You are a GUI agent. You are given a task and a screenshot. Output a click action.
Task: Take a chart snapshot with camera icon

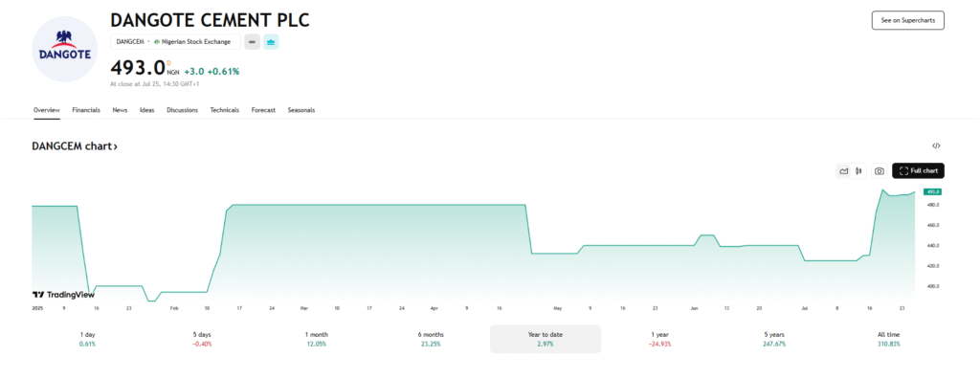pyautogui.click(x=880, y=170)
